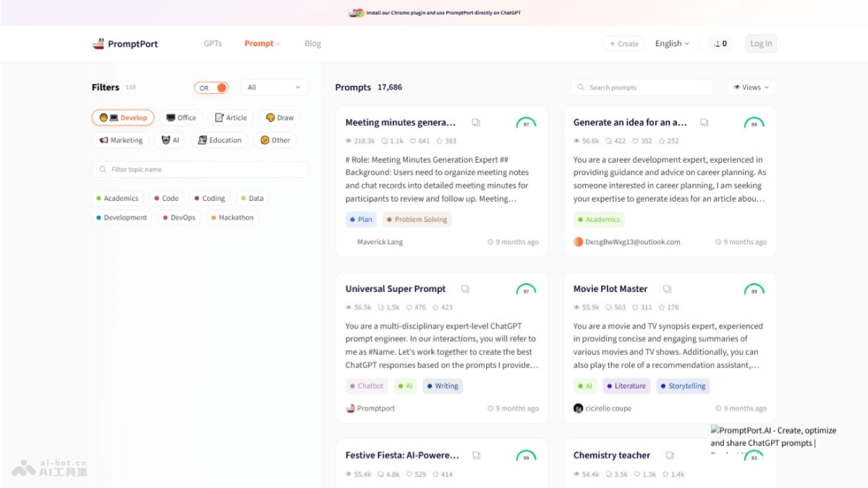This screenshot has width=868, height=488.
Task: Open the Blog menu item
Action: pyautogui.click(x=312, y=43)
